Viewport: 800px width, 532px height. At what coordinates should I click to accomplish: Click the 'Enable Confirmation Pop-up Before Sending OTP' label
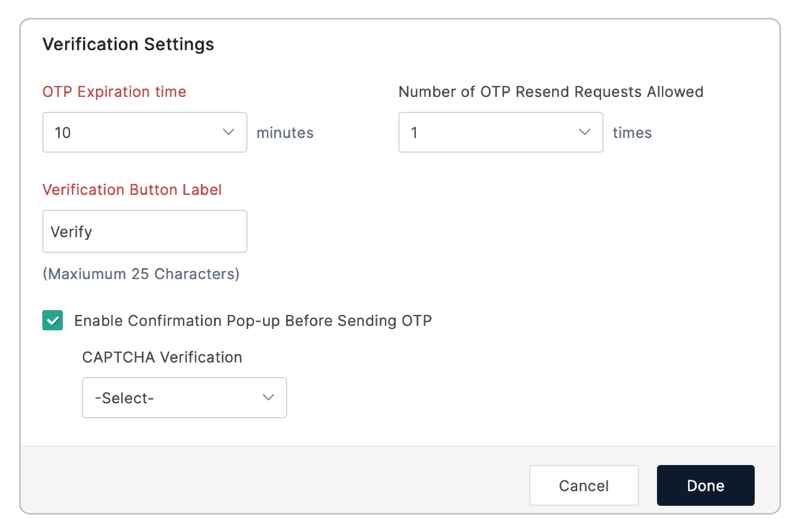click(x=253, y=321)
